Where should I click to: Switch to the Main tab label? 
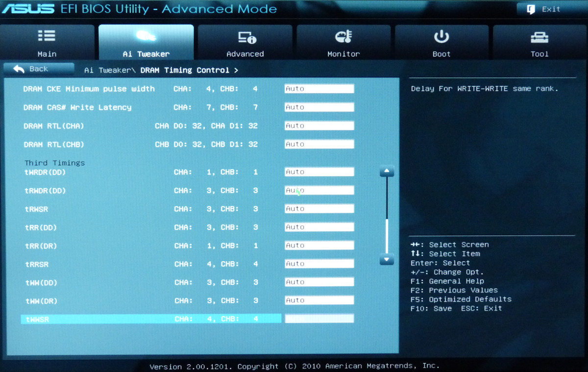47,54
